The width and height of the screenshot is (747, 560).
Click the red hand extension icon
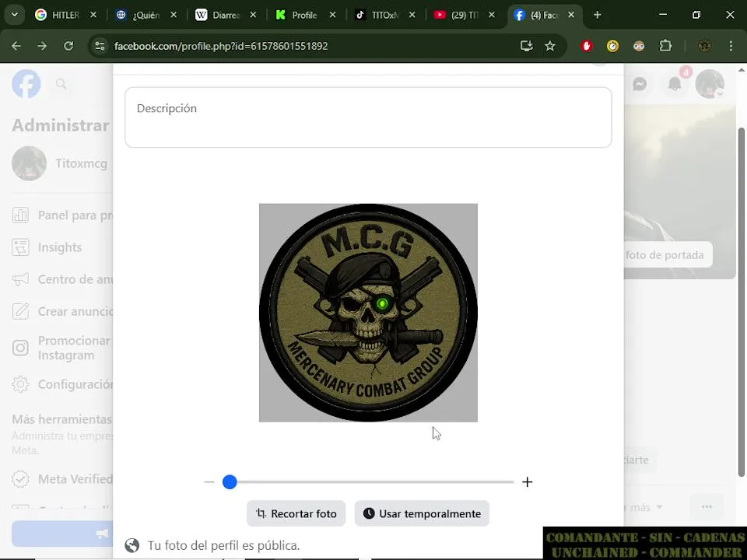point(587,46)
